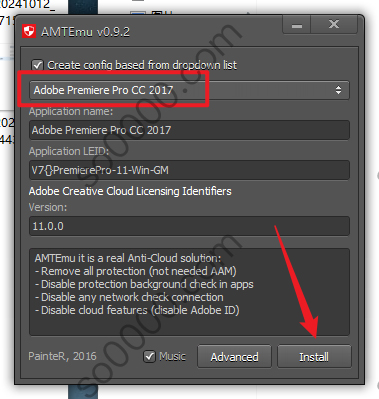The width and height of the screenshot is (379, 399).
Task: Focus the Application name text field
Action: tap(189, 130)
